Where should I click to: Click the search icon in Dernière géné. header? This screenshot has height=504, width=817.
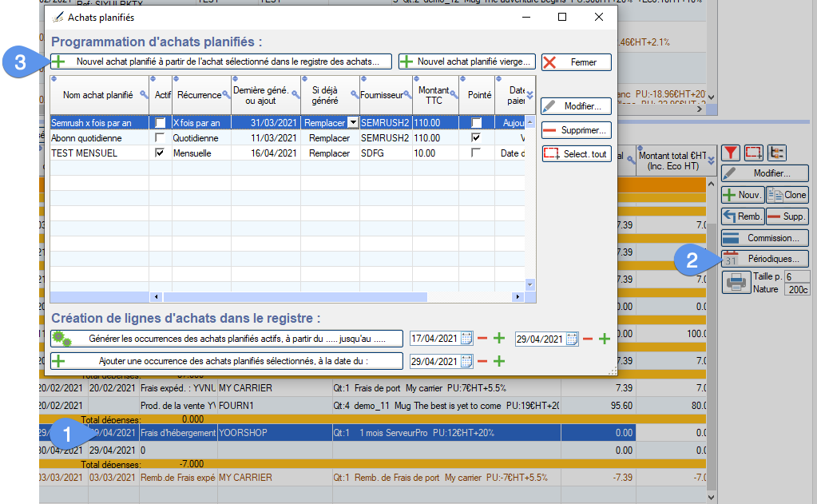[295, 95]
